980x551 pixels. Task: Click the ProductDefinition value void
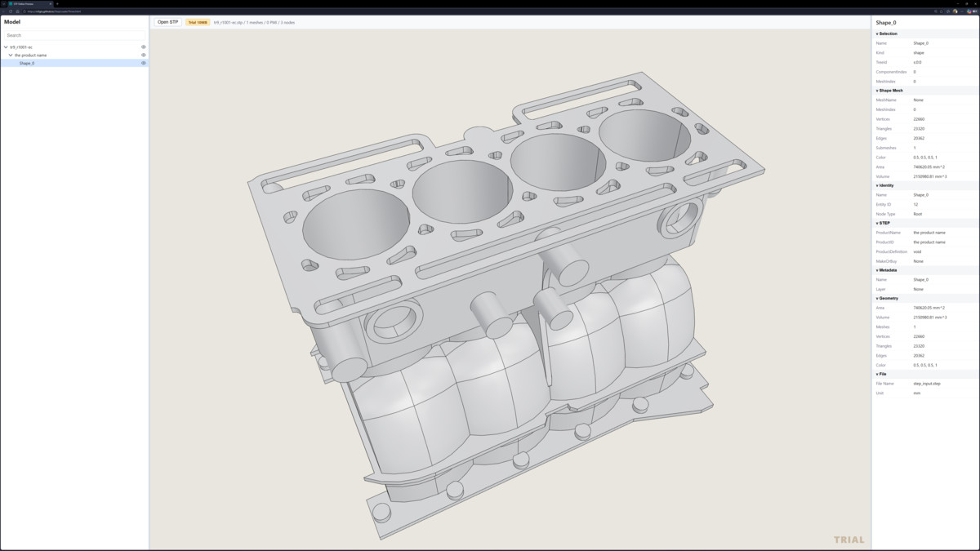[917, 251]
